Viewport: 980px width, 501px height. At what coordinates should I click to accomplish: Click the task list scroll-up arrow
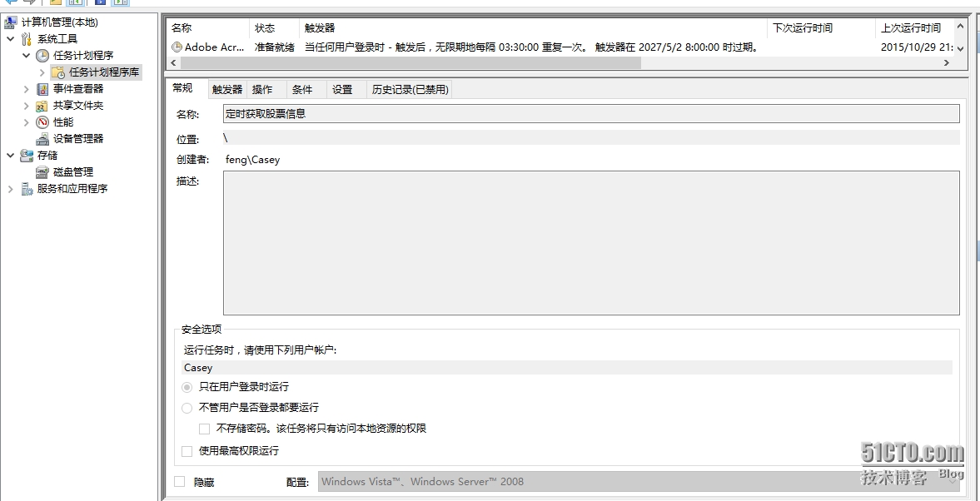point(961,27)
